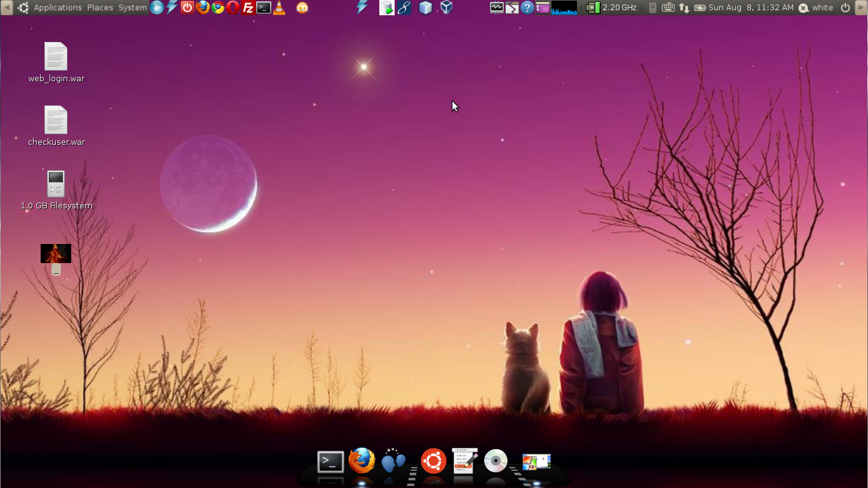
Task: Open the shutdown power menu at panel's end
Action: pyautogui.click(x=845, y=8)
